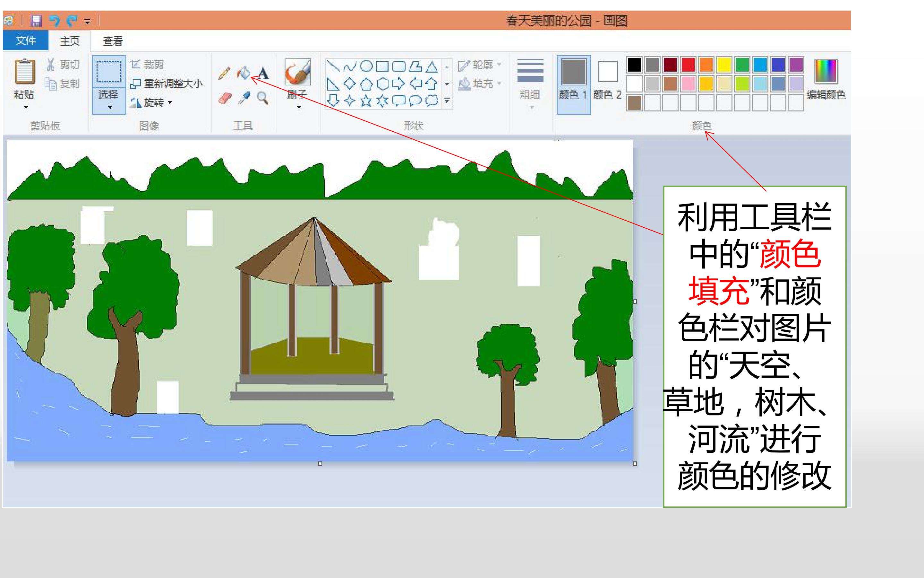
Task: Open the Outline (轮廓) dropdown
Action: (x=480, y=65)
